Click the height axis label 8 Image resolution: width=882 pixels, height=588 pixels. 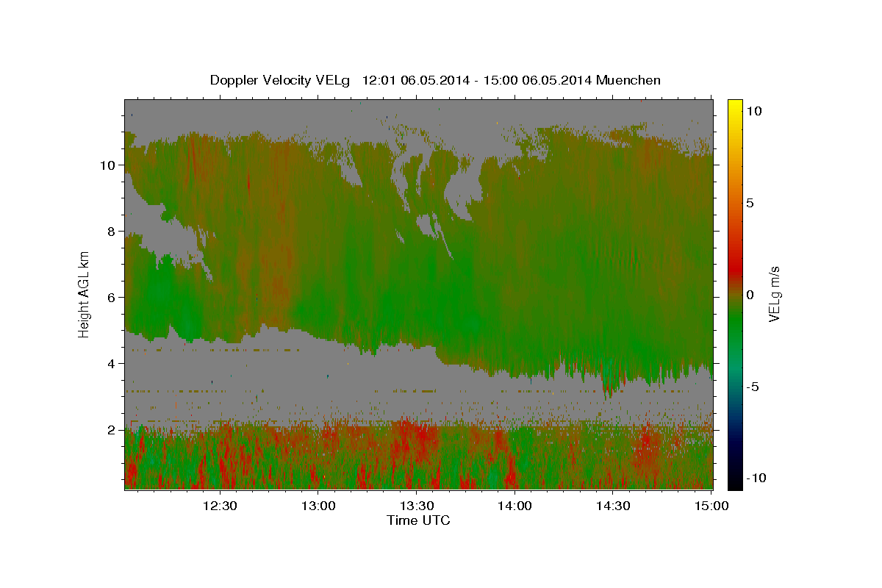coord(111,231)
